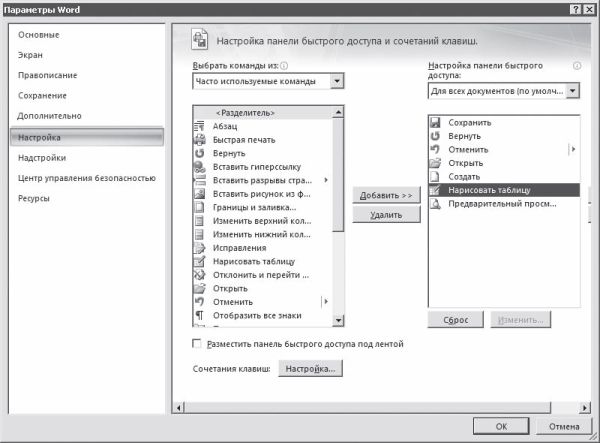Click the Открыть folder icon in left list

[x=199, y=288]
